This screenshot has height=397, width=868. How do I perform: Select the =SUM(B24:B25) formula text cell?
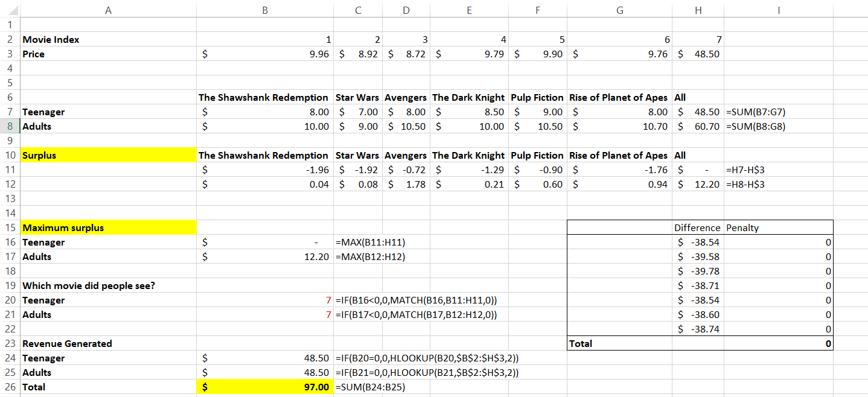(x=370, y=387)
